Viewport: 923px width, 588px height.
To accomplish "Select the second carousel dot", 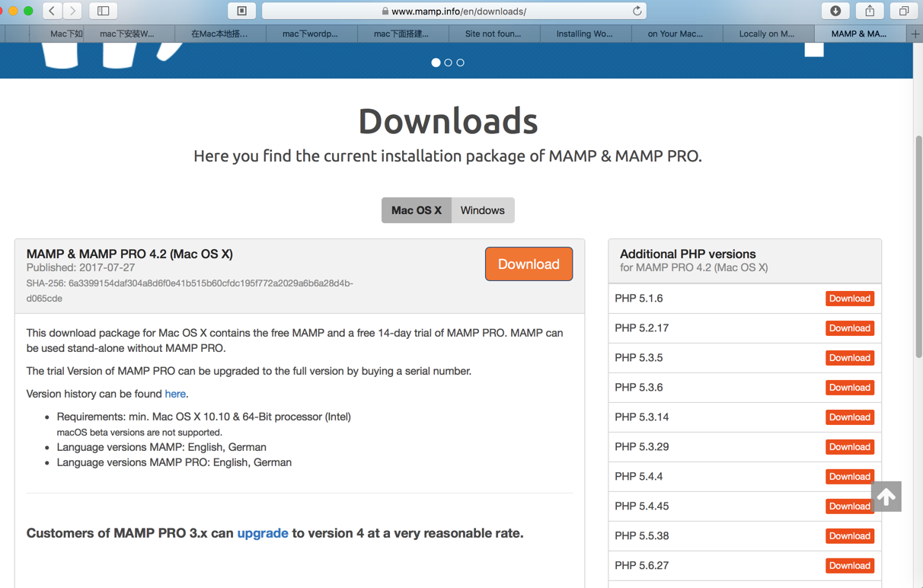I will click(448, 62).
